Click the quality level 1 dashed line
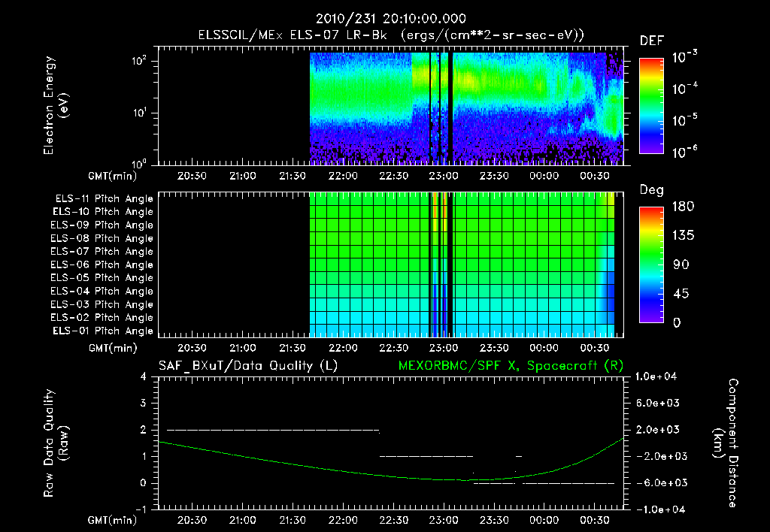 pos(426,456)
